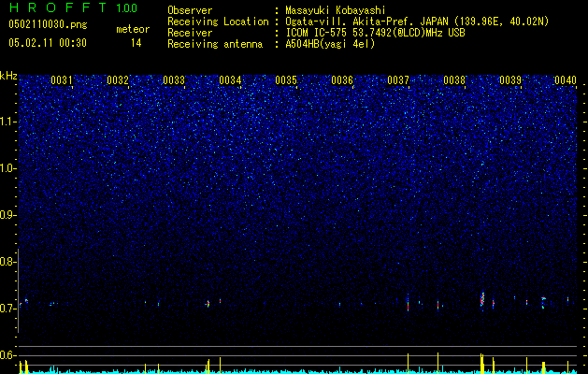Click observer name Masayuki Kobayashi
This screenshot has width=588, height=374.
click(x=336, y=10)
